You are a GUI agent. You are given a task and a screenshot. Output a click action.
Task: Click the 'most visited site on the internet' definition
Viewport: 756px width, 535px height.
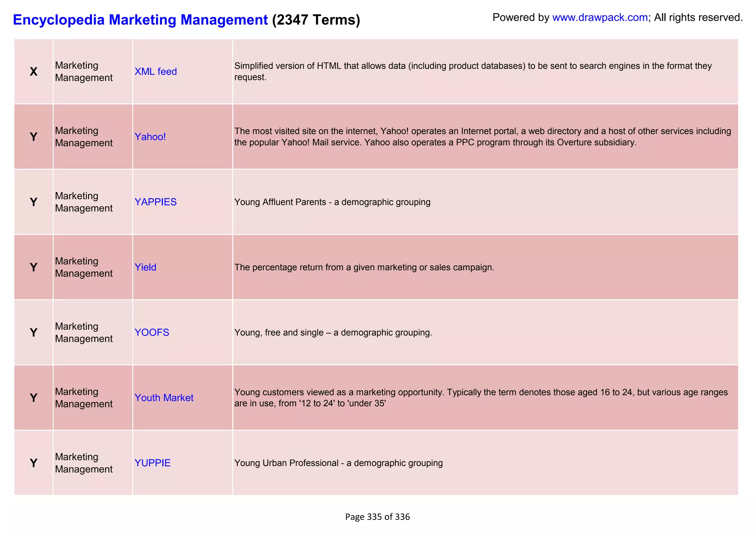click(x=483, y=137)
